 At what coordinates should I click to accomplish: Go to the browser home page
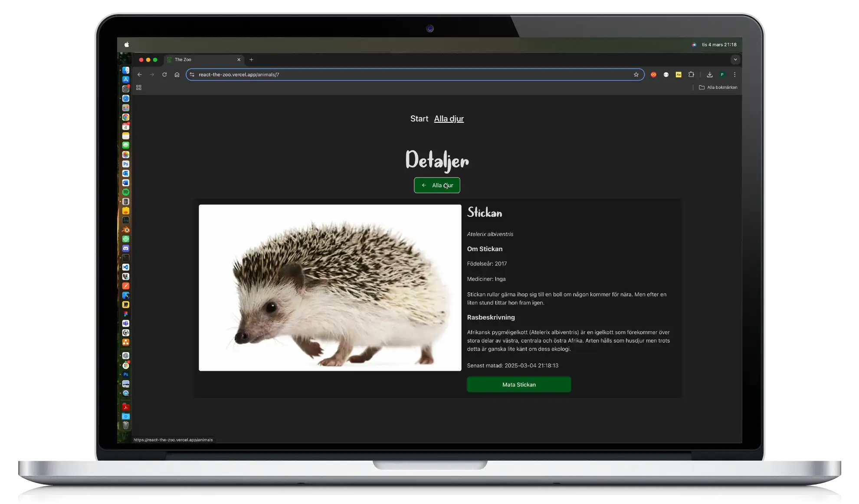tap(177, 75)
